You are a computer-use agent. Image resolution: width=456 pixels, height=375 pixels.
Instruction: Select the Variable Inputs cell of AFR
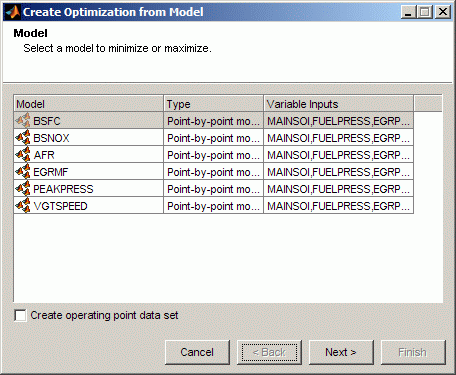coord(339,155)
